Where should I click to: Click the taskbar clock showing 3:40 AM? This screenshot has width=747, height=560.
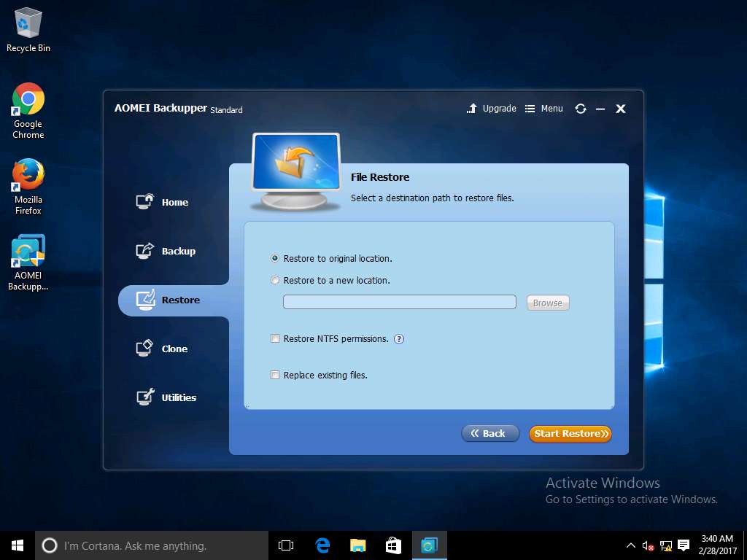point(717,545)
